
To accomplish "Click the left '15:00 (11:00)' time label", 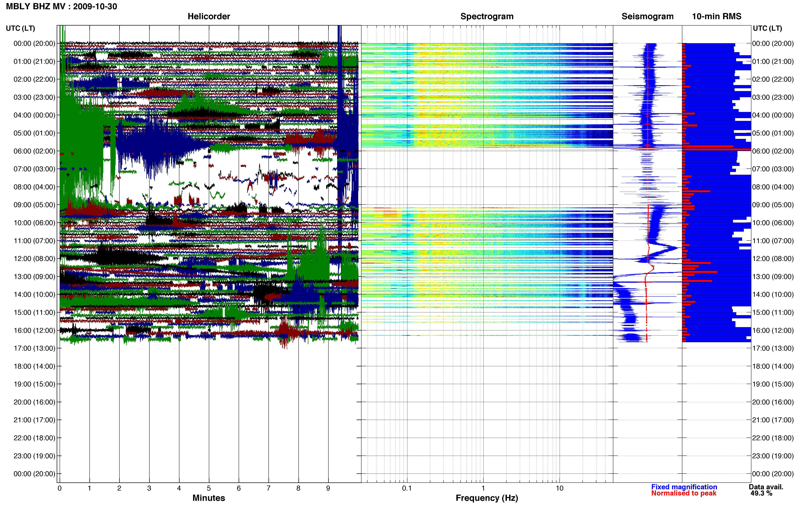I will (x=34, y=312).
